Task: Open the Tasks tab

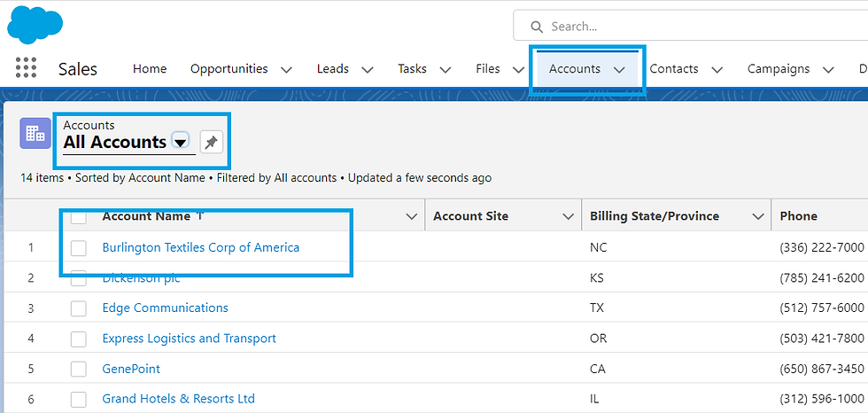Action: [x=413, y=68]
